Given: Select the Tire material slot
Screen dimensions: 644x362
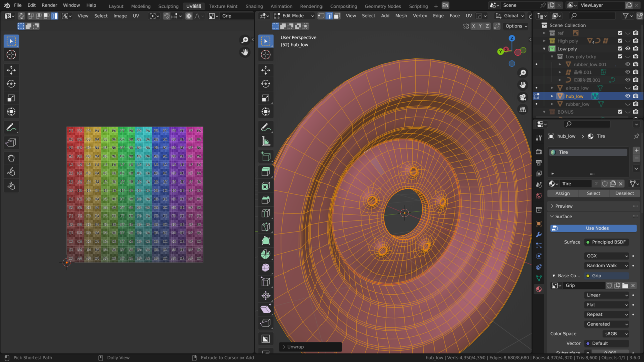Looking at the screenshot, I should point(589,152).
